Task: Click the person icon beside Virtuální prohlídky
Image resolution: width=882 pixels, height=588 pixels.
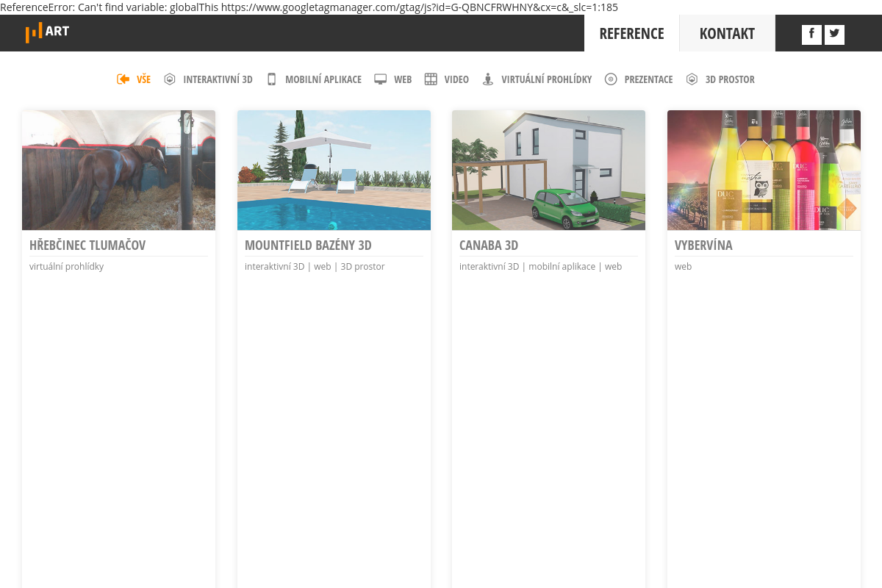Action: pos(487,79)
